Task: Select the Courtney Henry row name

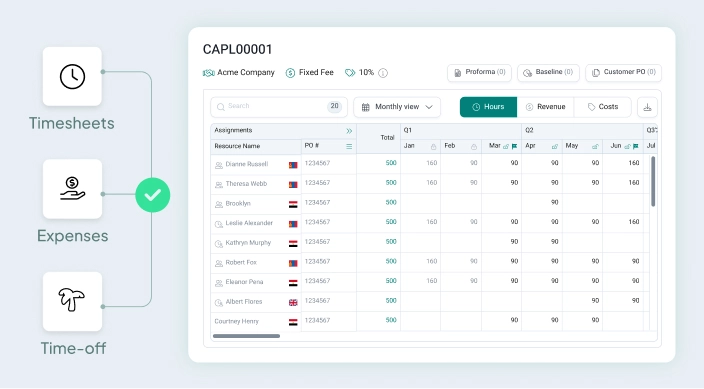Action: pyautogui.click(x=237, y=321)
